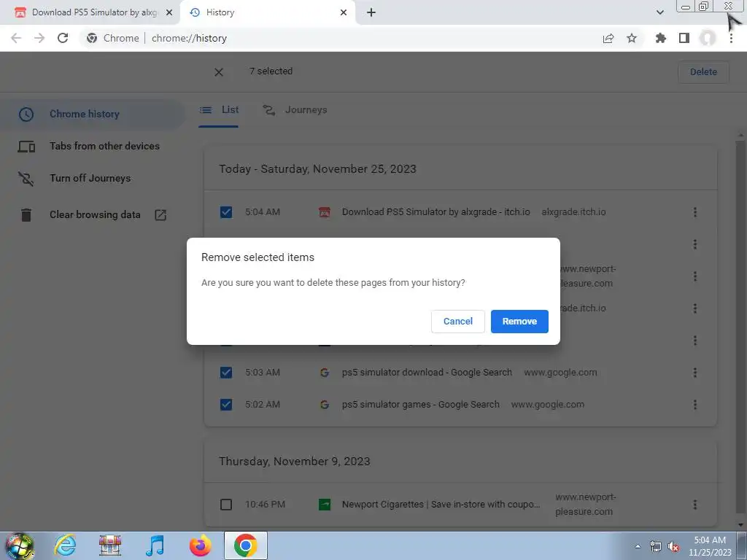Open Chrome's three-dot menu

(731, 38)
